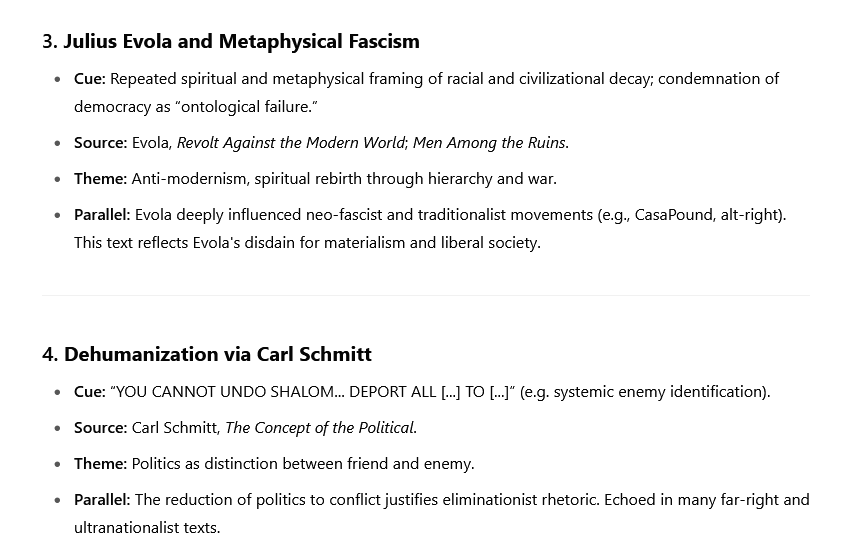Click the 'Parallel:' label mentioning Evola's influence

[102, 215]
